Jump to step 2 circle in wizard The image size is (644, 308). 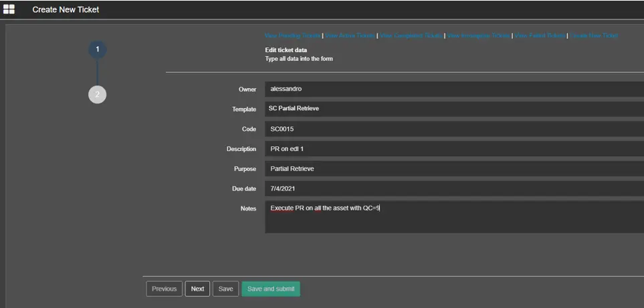click(97, 95)
